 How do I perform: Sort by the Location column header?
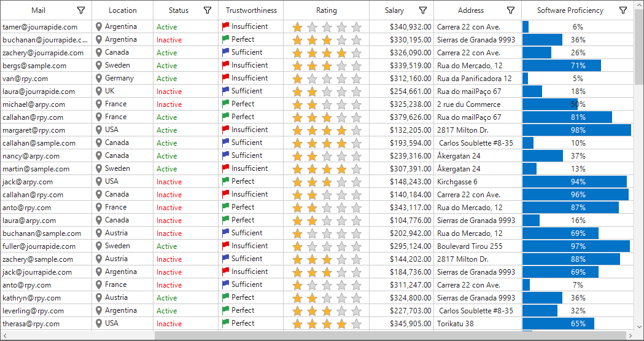click(x=123, y=10)
